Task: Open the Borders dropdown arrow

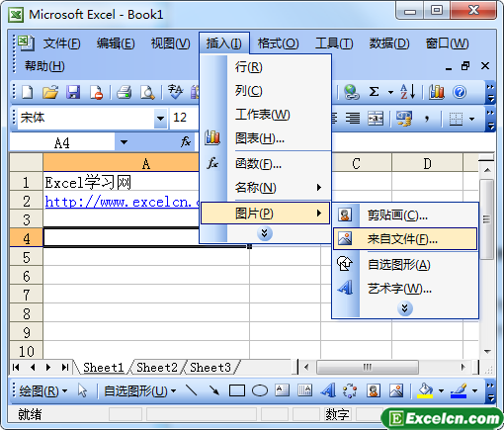Action: point(472,119)
